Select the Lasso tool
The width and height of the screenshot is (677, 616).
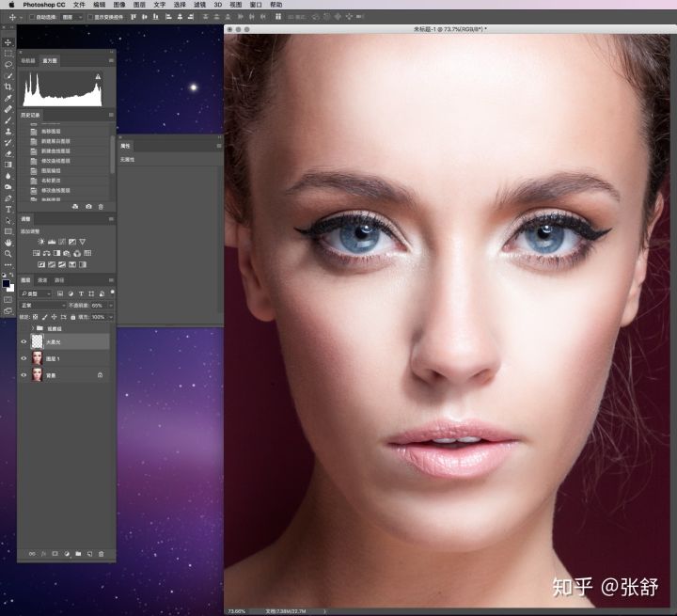[x=8, y=65]
